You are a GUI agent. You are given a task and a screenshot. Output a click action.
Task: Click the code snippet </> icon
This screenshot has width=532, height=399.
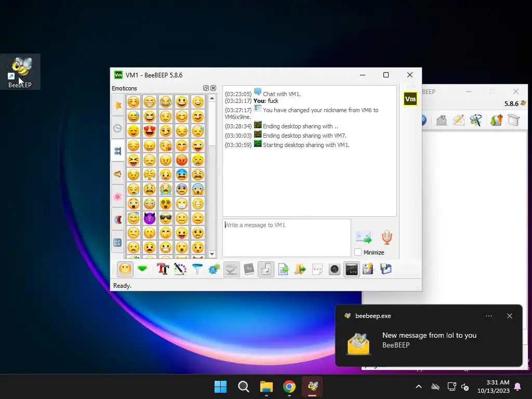tap(317, 270)
